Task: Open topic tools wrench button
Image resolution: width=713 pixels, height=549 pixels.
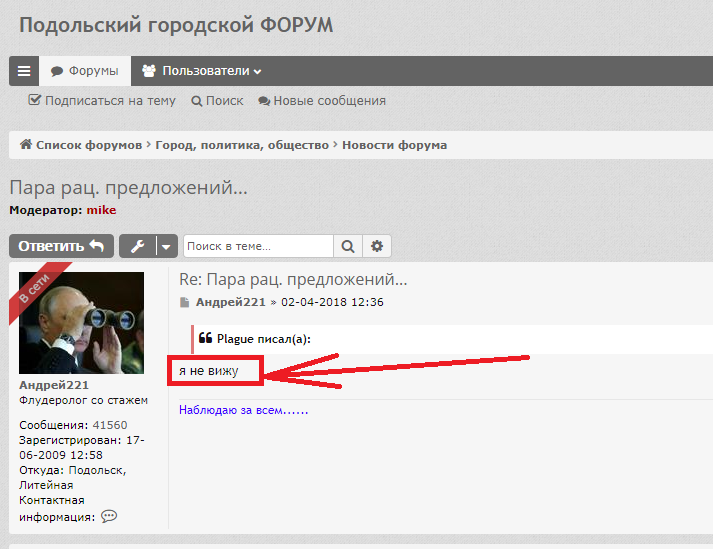Action: 136,246
